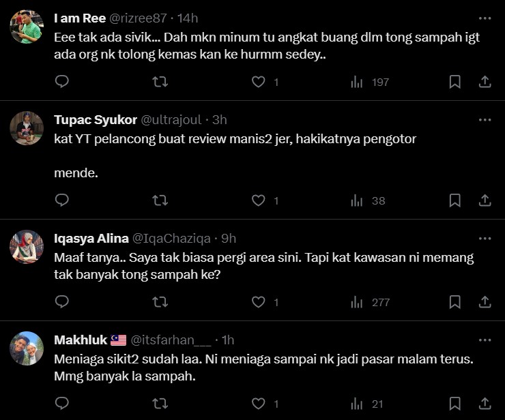The height and width of the screenshot is (420, 505).
Task: Bookmark I am Ree's tweet
Action: click(454, 82)
